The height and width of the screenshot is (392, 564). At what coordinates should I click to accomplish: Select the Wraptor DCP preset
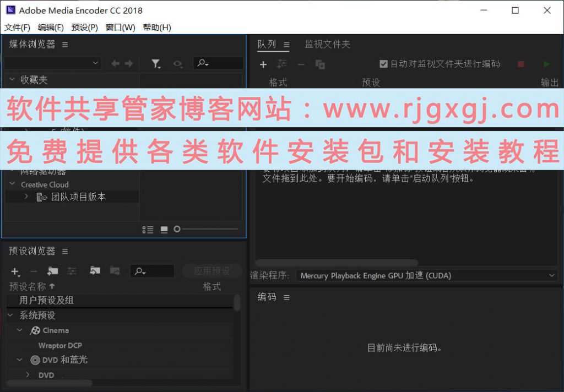pos(60,346)
